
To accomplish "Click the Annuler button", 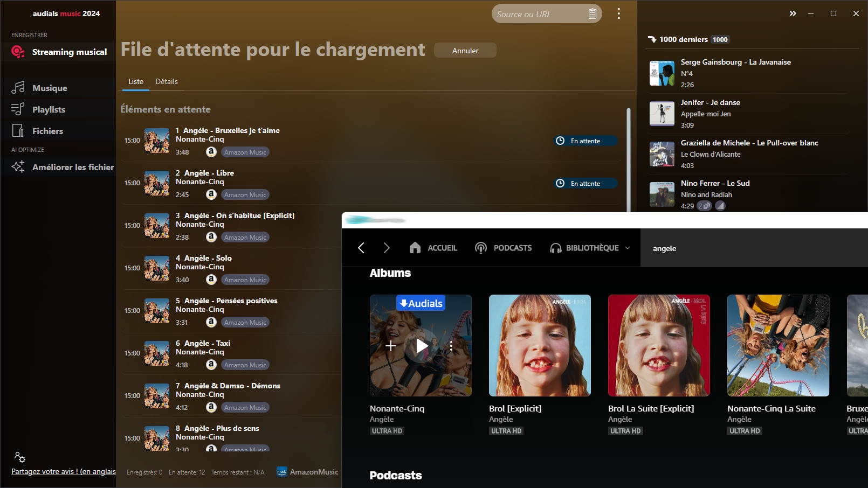I will [x=465, y=50].
